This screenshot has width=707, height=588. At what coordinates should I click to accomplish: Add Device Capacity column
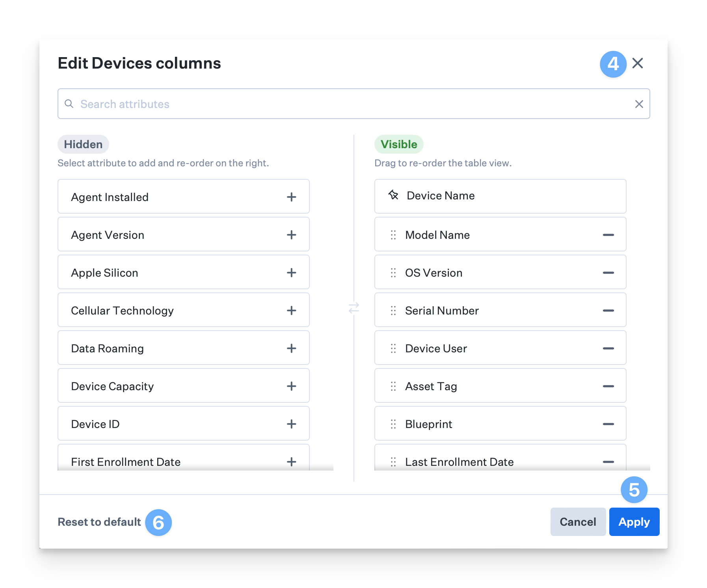pos(291,386)
